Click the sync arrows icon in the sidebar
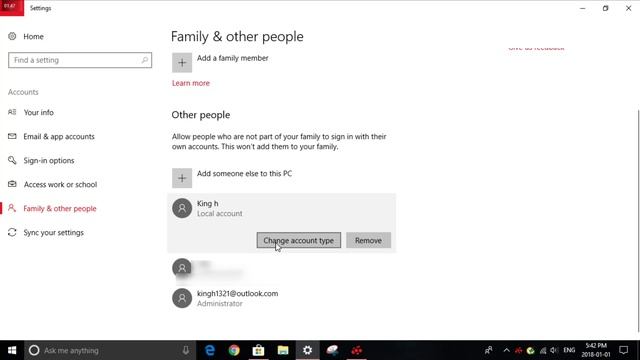 12,232
